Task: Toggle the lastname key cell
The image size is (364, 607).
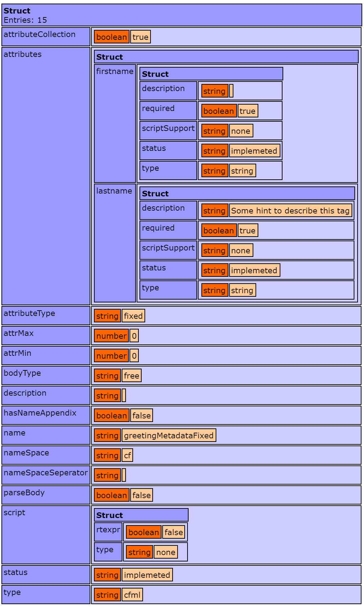Action: point(114,191)
